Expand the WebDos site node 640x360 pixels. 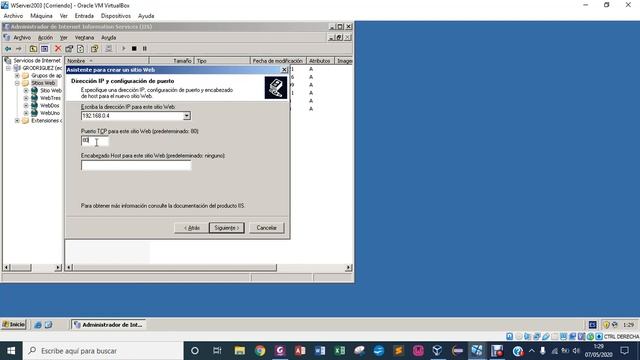[26, 105]
